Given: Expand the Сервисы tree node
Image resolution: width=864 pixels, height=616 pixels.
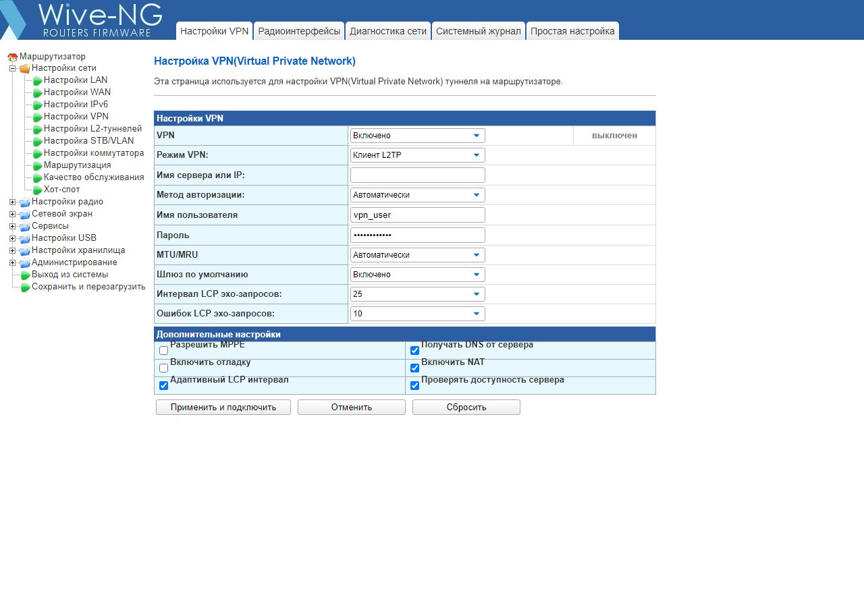Looking at the screenshot, I should [12, 227].
